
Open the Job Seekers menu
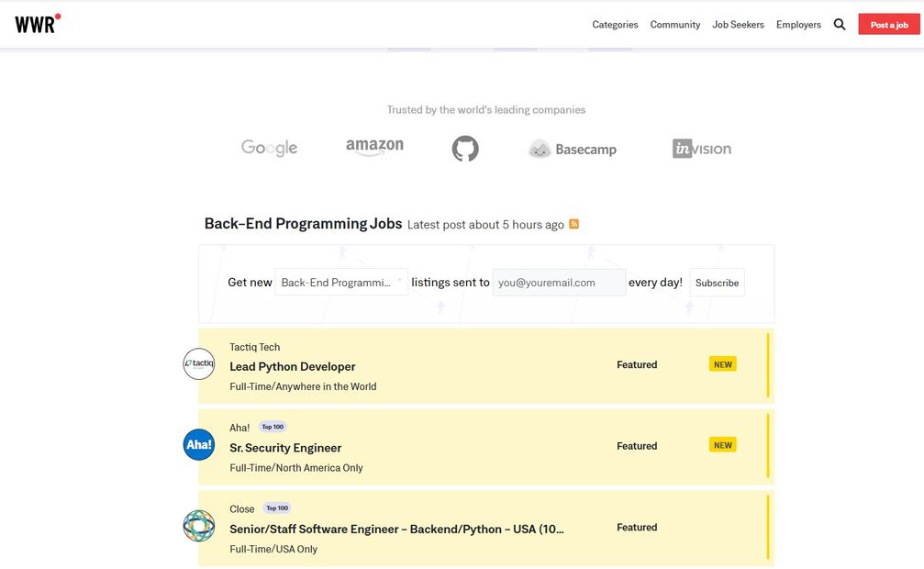point(738,25)
